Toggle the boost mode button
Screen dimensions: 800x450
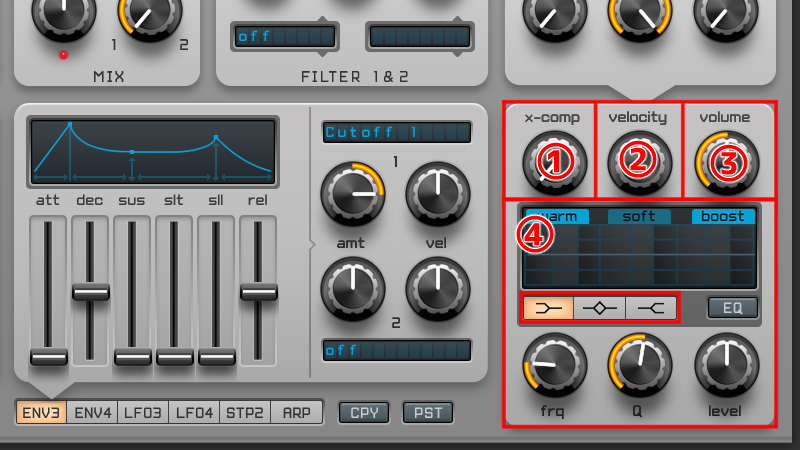(723, 216)
